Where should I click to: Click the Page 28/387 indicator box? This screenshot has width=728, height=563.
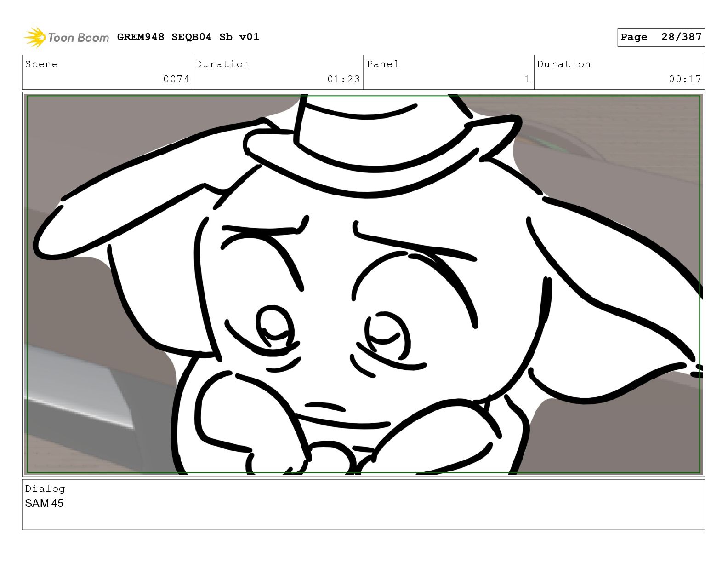click(x=661, y=37)
